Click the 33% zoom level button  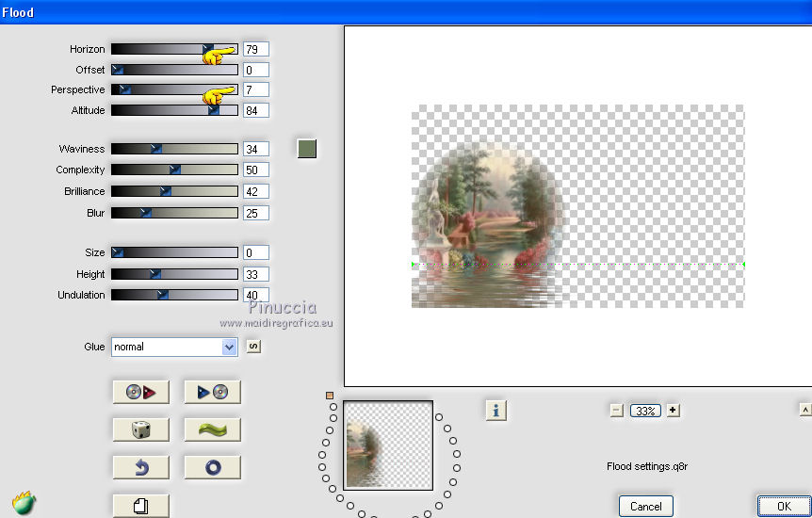coord(645,411)
